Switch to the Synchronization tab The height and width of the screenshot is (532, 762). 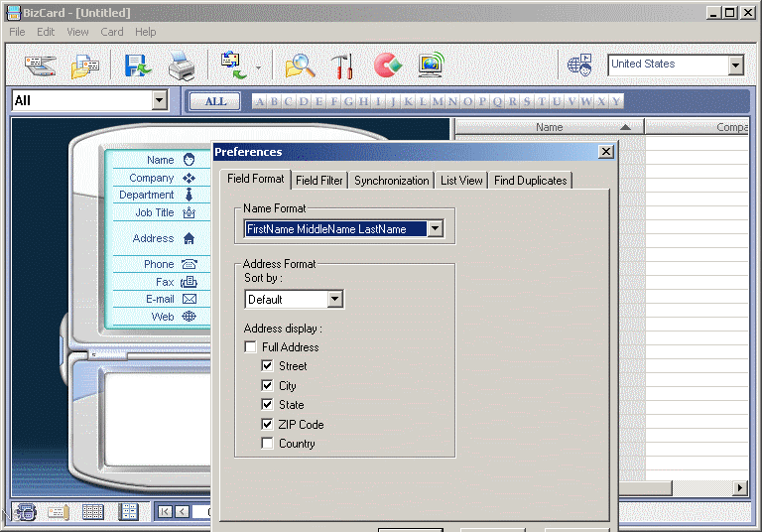pos(391,181)
